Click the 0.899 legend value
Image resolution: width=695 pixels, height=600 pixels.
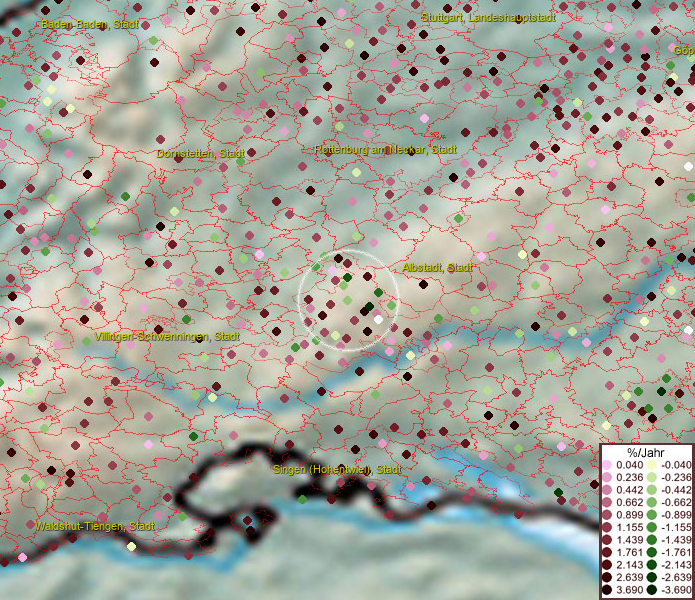tap(629, 515)
